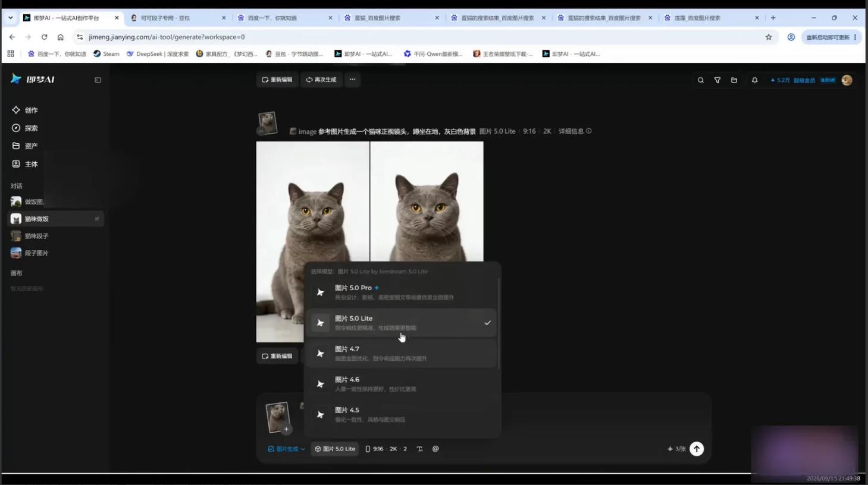View site information icon in address bar

(80, 37)
